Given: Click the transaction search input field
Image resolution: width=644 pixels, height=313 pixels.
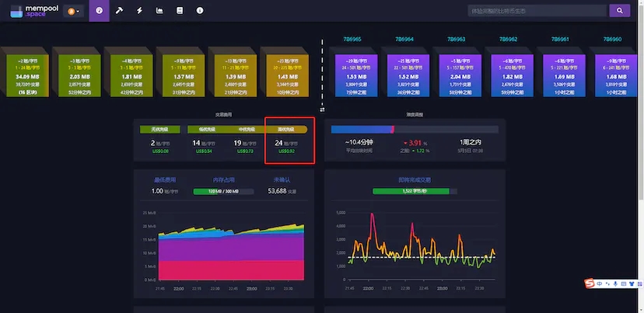Looking at the screenshot, I should (536, 11).
